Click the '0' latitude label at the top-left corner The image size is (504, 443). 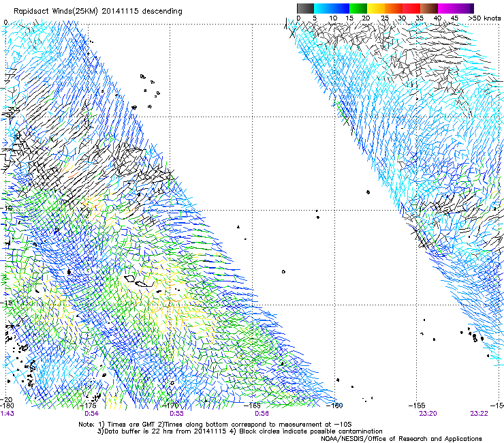(x=5, y=22)
